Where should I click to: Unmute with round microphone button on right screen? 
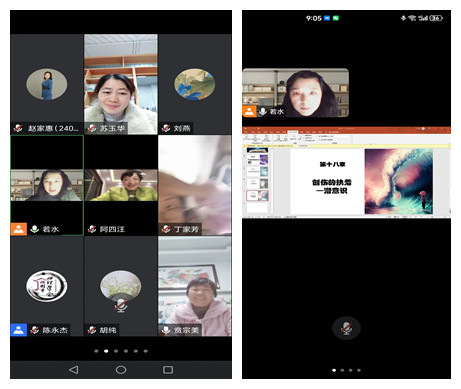point(346,328)
